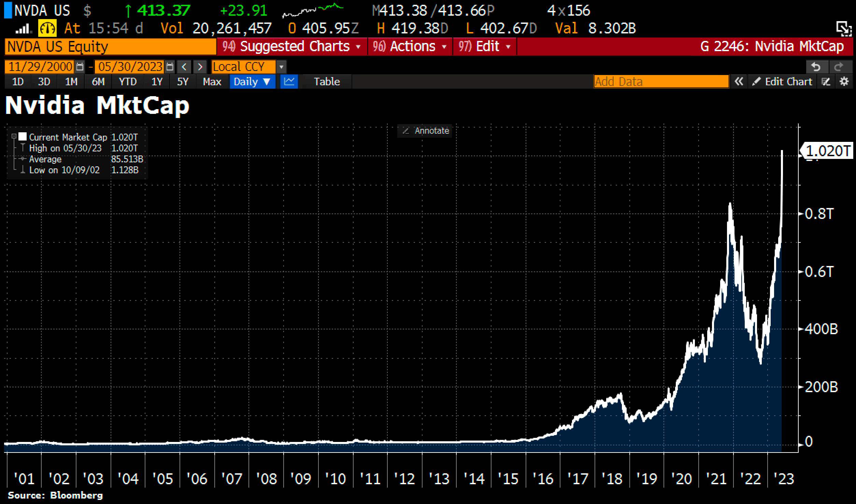Open the Daily periodicity dropdown
This screenshot has height=504, width=856.
coord(252,82)
